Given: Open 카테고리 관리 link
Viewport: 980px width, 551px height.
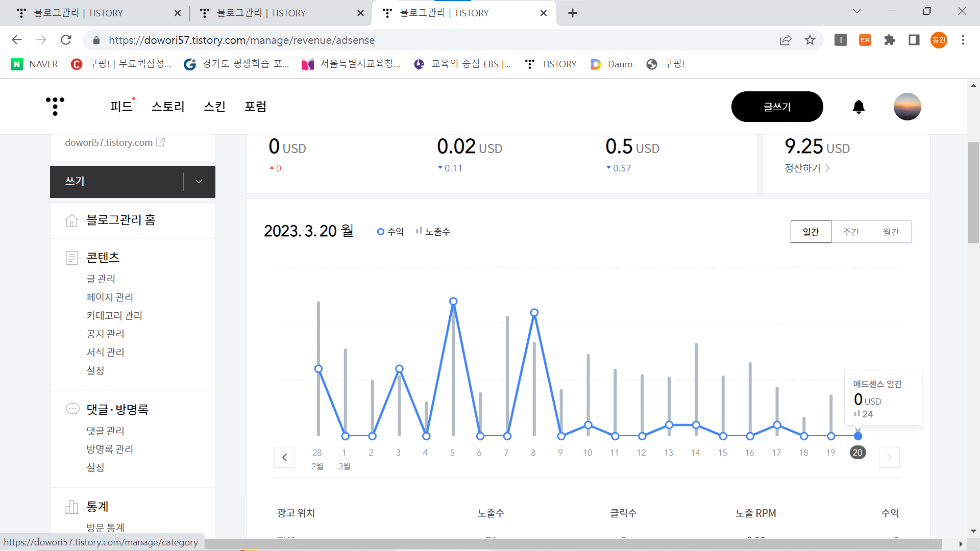Looking at the screenshot, I should [114, 315].
